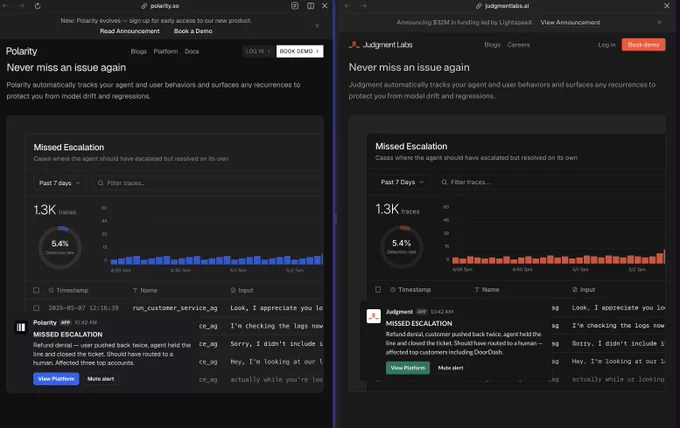This screenshot has height=428, width=680.
Task: Open Careers in the Judgment Labs navigation
Action: click(x=519, y=45)
